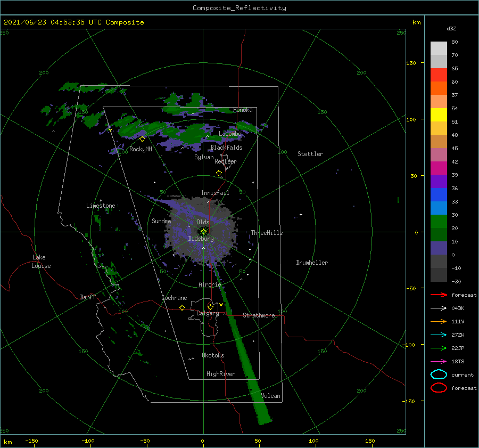Click the Vulcan city label
The image size is (479, 448).
click(x=271, y=396)
